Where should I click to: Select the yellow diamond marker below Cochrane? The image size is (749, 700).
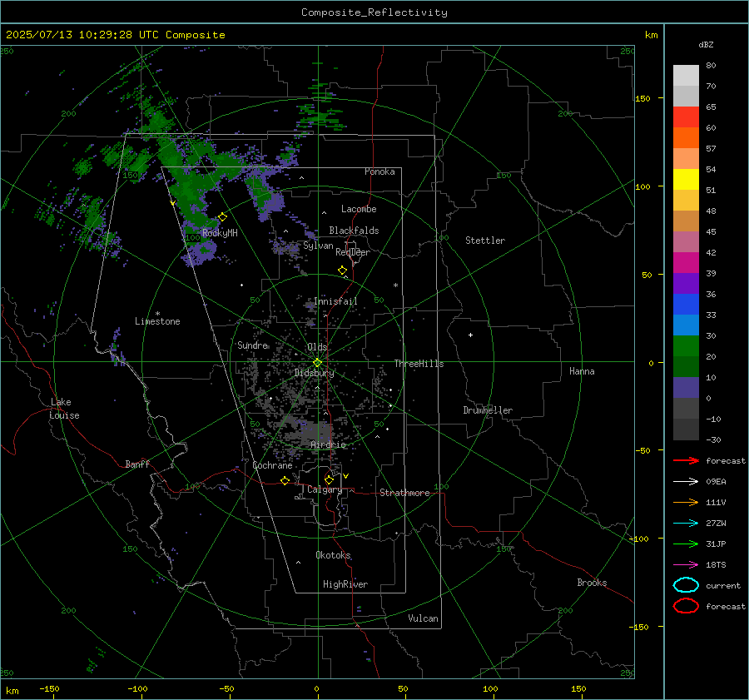point(285,480)
